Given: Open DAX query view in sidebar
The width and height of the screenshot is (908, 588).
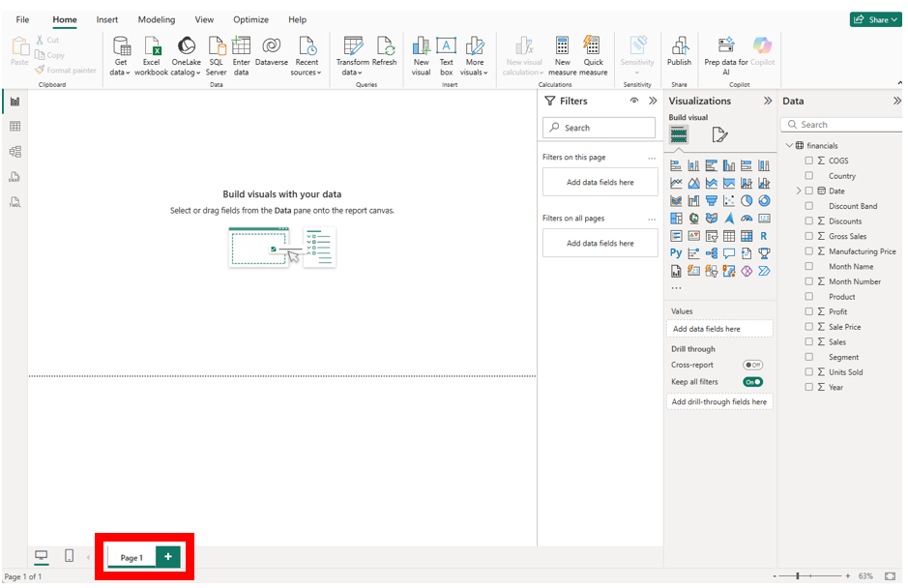Looking at the screenshot, I should (15, 177).
